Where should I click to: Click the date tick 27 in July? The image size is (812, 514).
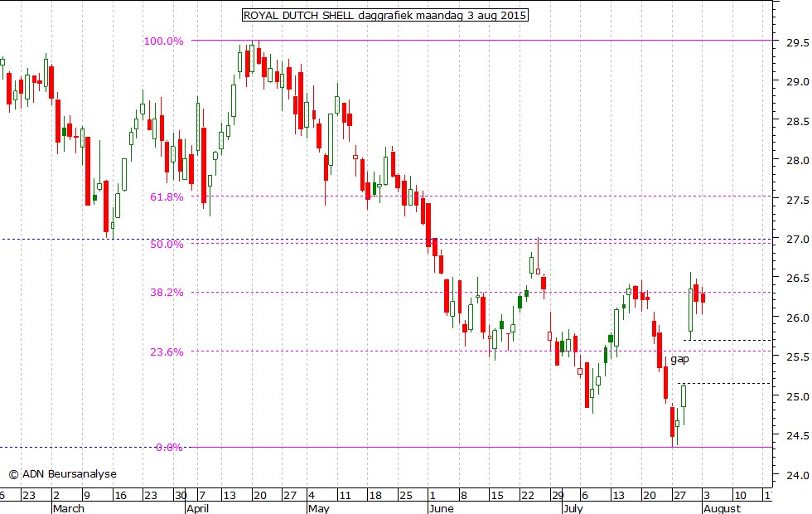coord(679,496)
